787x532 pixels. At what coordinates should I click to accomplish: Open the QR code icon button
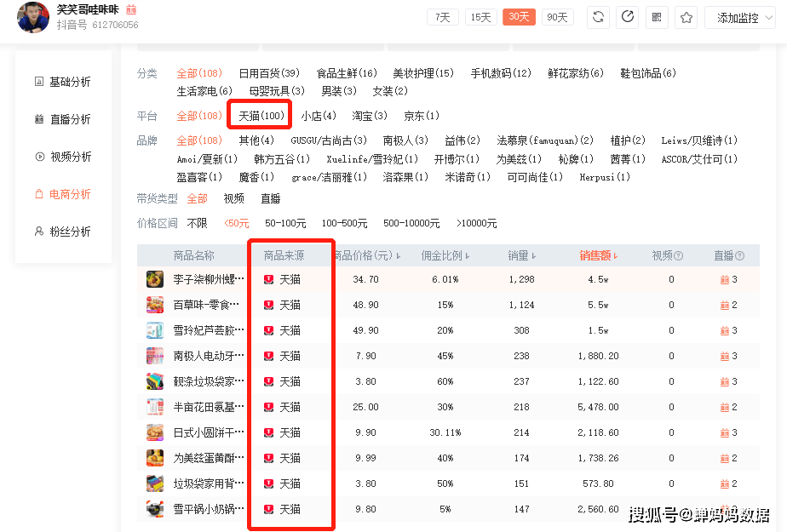(657, 18)
